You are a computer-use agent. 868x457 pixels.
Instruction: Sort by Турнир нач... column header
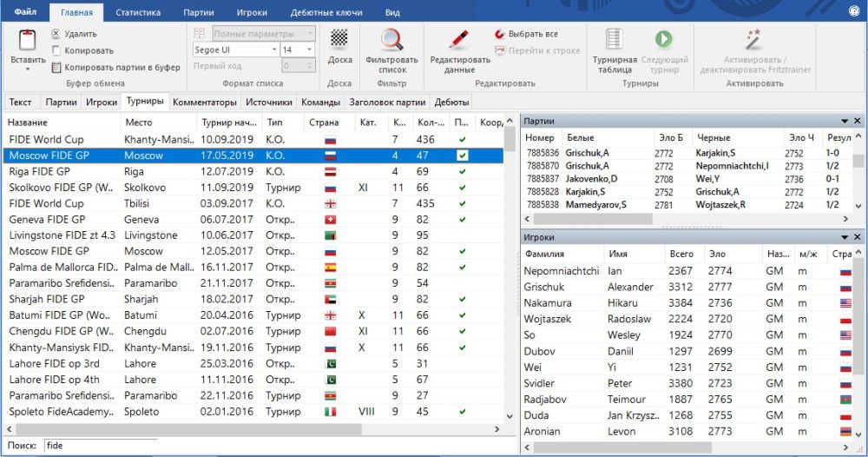coord(228,123)
